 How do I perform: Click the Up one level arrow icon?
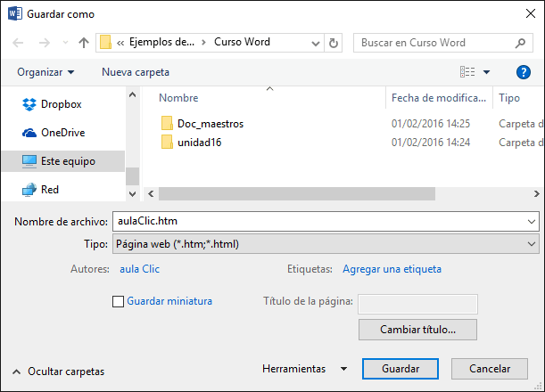click(x=84, y=43)
